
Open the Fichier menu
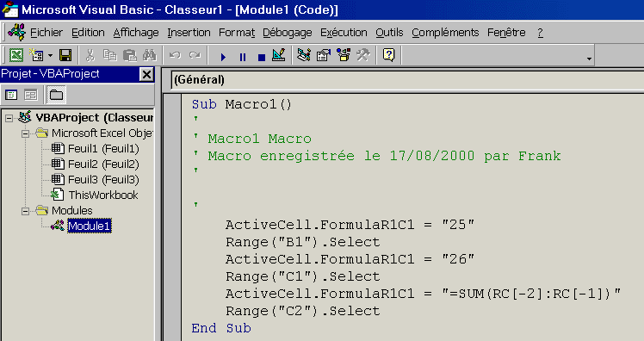click(46, 33)
